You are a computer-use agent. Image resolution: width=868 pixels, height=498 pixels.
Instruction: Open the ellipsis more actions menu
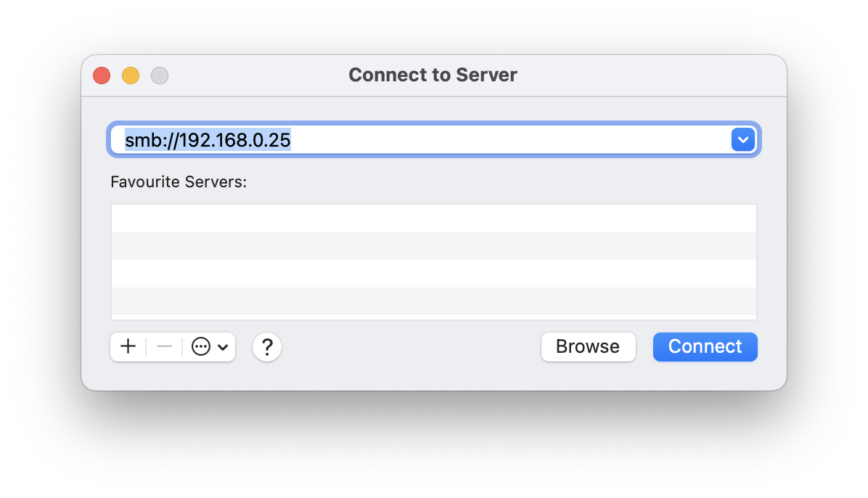click(x=201, y=347)
